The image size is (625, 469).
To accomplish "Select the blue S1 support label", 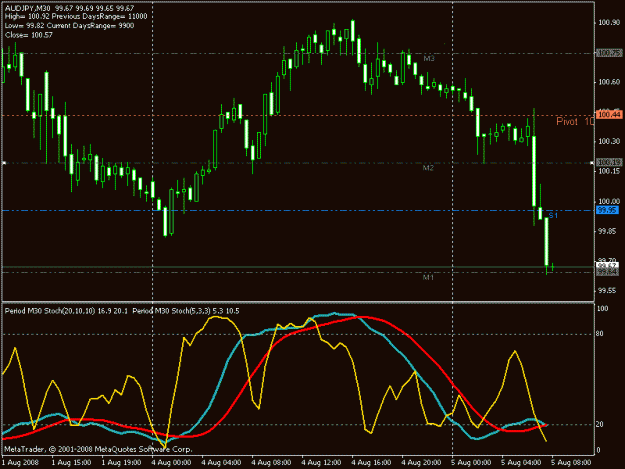I will (x=553, y=216).
